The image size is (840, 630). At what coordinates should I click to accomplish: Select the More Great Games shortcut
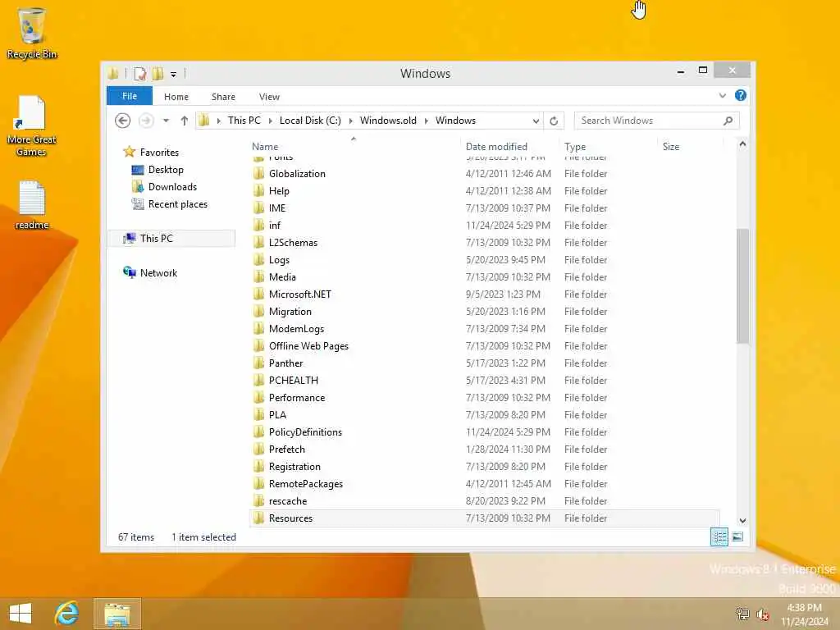coord(32,126)
